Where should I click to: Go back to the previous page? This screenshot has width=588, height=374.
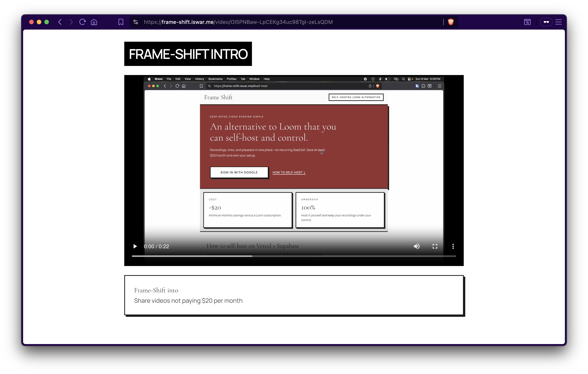pyautogui.click(x=60, y=22)
